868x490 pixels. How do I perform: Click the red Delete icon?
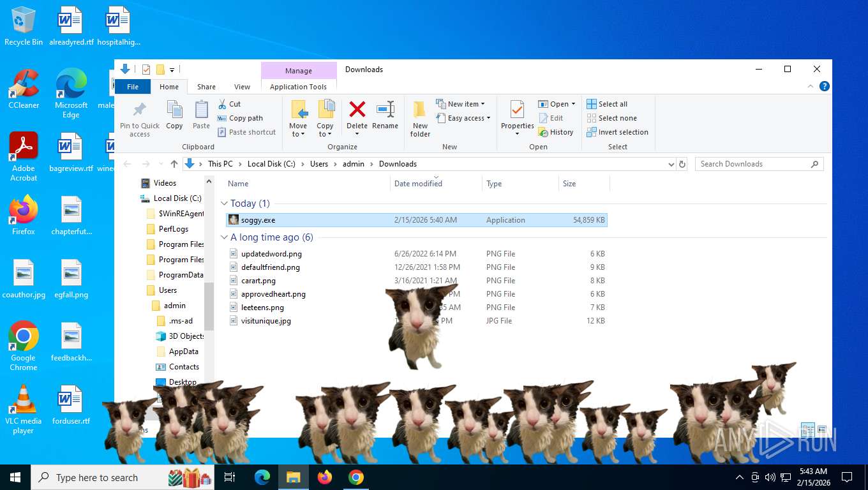pyautogui.click(x=357, y=109)
